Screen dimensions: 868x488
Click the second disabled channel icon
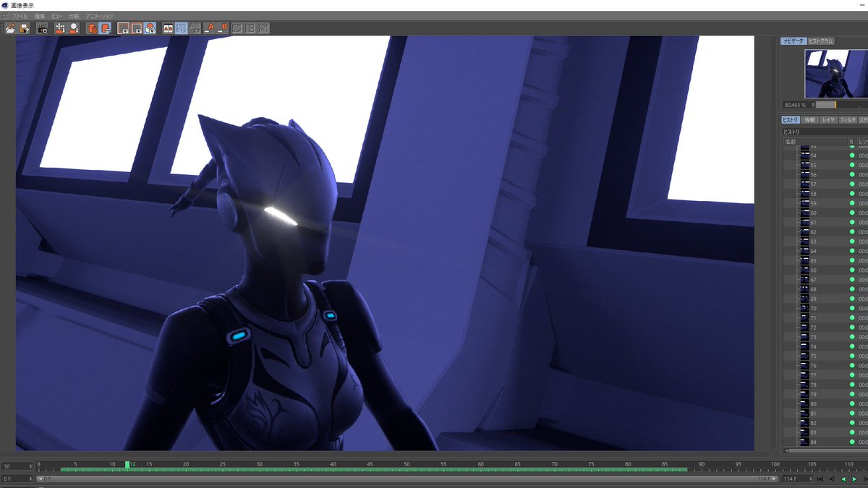point(251,29)
